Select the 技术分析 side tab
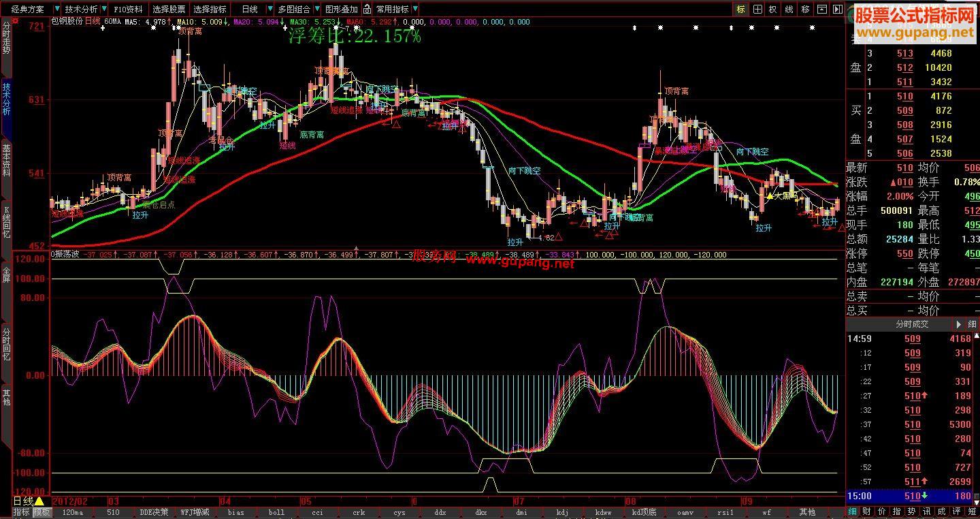This screenshot has height=519, width=980. (6, 99)
